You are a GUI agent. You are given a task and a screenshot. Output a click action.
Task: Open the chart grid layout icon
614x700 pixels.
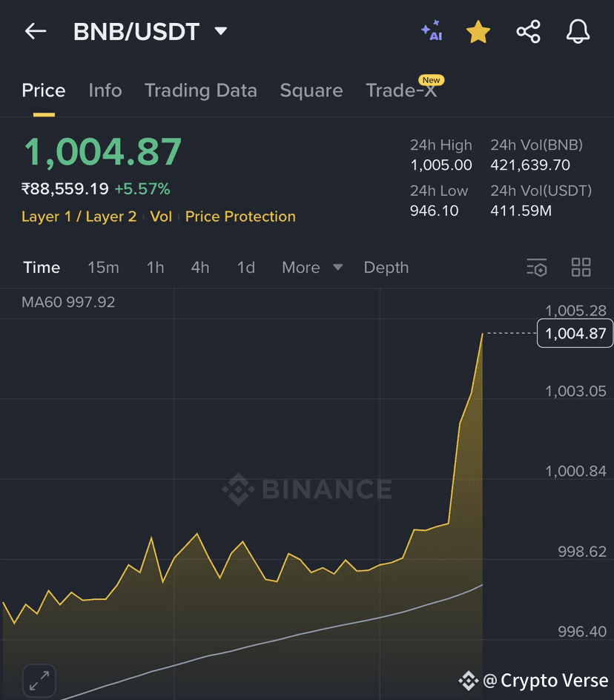(x=581, y=267)
